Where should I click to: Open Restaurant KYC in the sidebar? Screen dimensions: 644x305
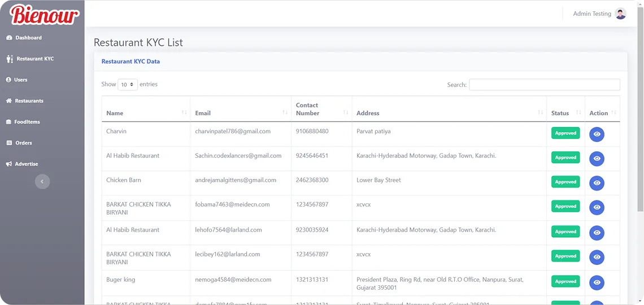click(x=30, y=59)
